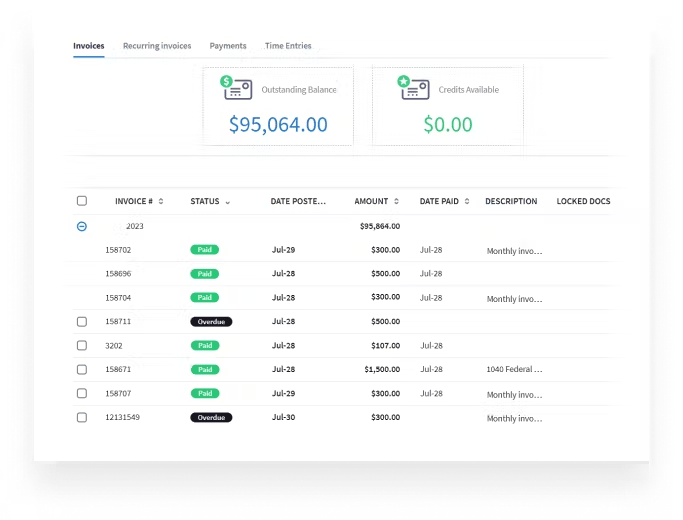The image size is (683, 520).
Task: Click the Date Posted column header
Action: pos(298,201)
